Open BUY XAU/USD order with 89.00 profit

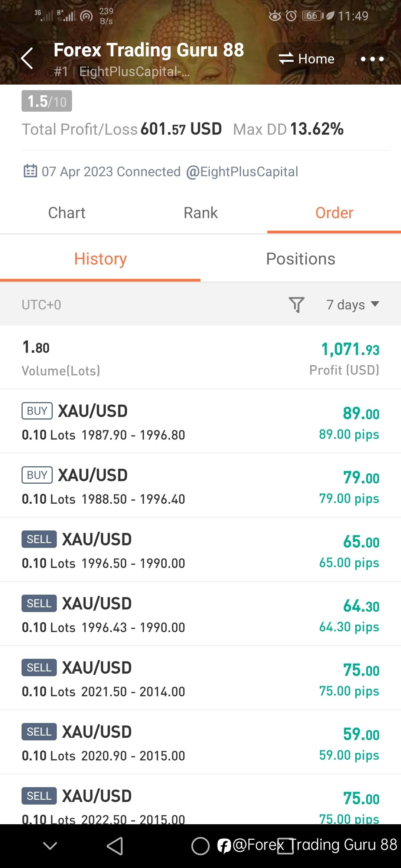coord(200,421)
